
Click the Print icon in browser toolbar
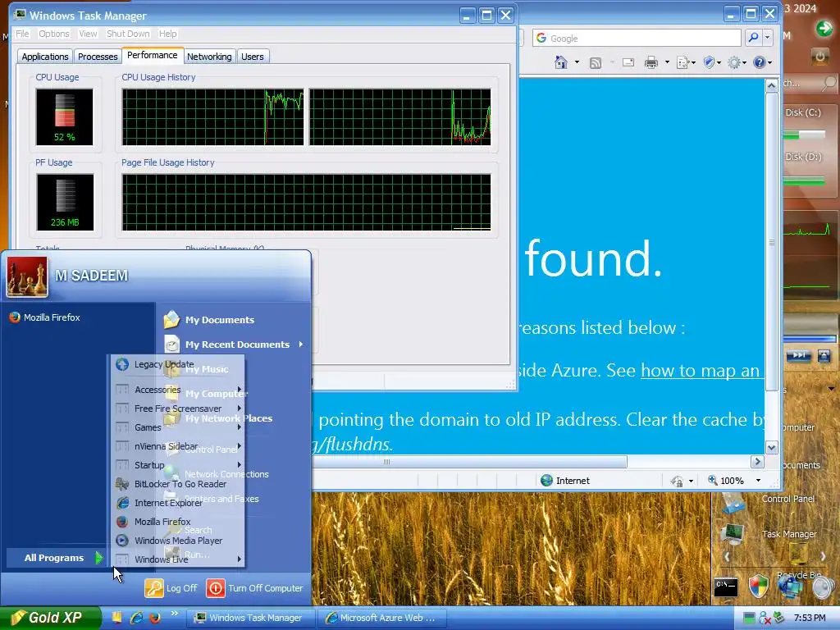tap(651, 62)
